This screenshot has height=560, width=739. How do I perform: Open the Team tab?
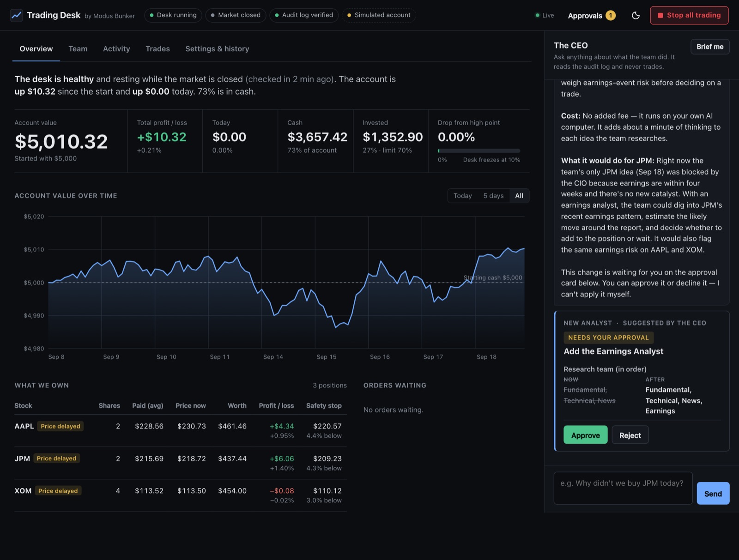(78, 49)
